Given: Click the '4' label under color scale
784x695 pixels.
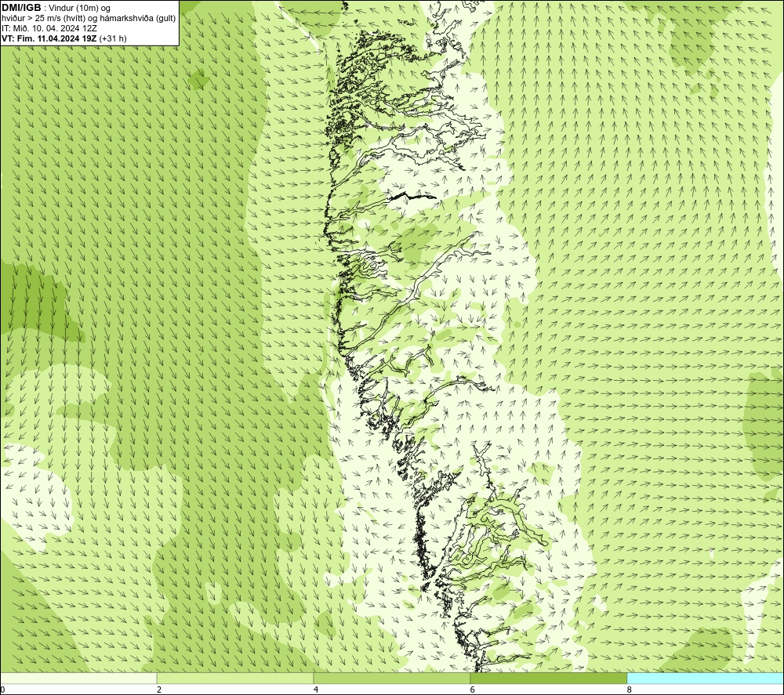Looking at the screenshot, I should (316, 690).
